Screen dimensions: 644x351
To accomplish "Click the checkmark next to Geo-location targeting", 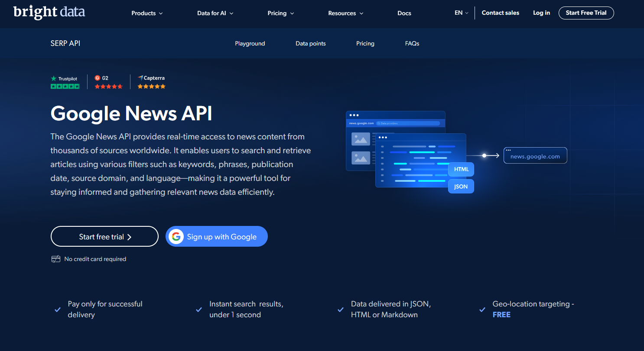I will (482, 309).
